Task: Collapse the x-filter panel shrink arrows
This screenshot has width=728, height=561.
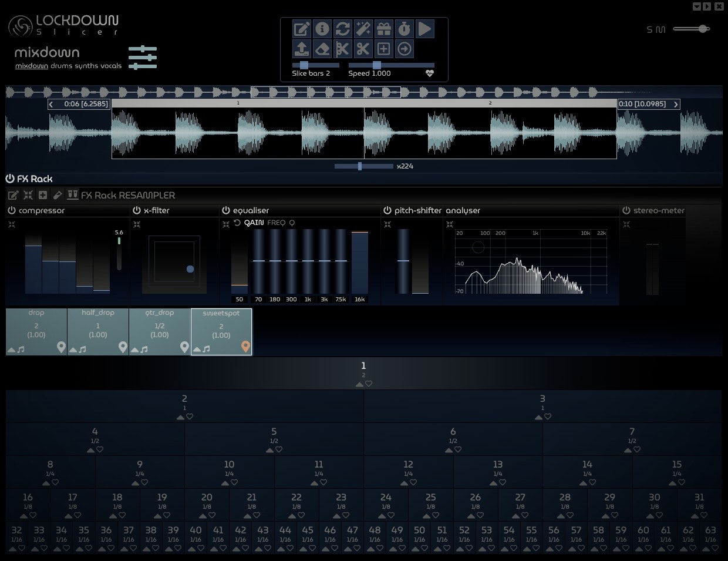Action: click(137, 224)
